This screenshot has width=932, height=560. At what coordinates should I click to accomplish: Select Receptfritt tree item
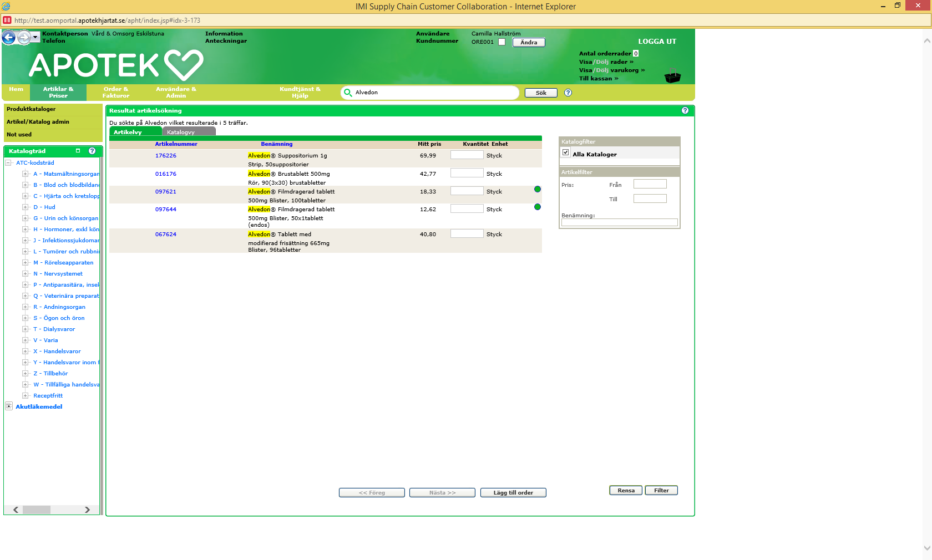(x=48, y=396)
